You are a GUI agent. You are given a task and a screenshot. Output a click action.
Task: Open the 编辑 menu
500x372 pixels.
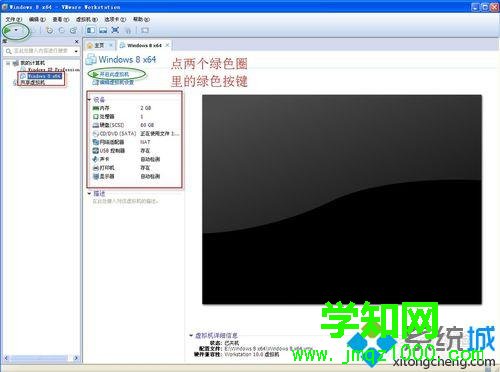(x=37, y=19)
